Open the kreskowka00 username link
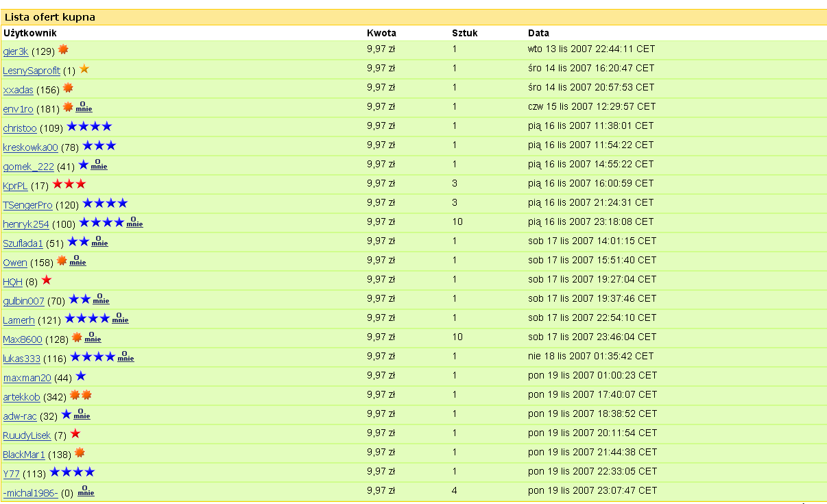The height and width of the screenshot is (504, 827). tap(30, 147)
